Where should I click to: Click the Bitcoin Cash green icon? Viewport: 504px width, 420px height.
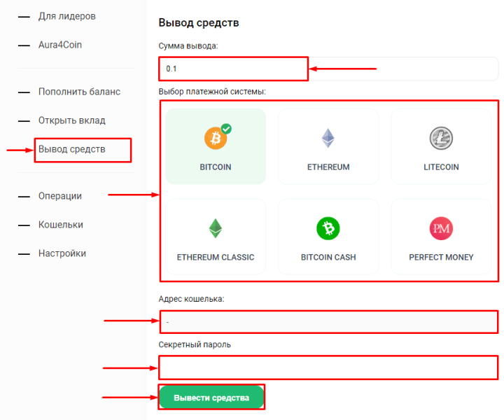point(328,228)
